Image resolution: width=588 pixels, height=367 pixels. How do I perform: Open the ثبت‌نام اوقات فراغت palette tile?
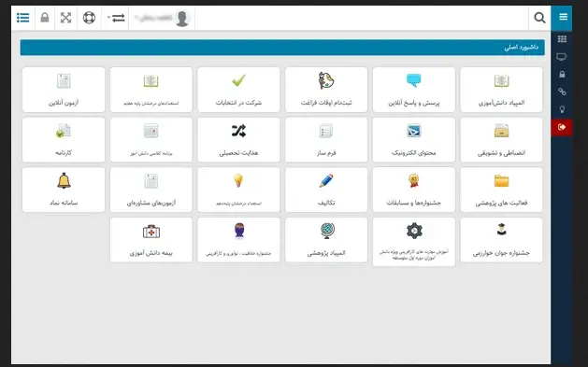(x=326, y=90)
